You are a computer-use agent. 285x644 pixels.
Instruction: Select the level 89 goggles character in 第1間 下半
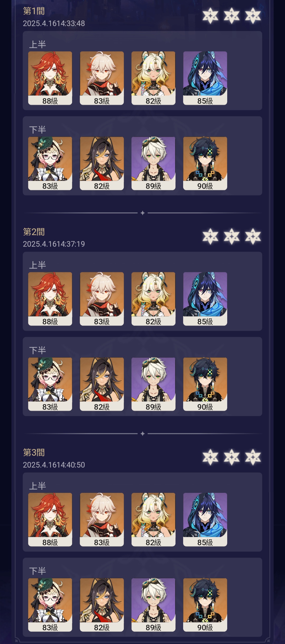(153, 163)
